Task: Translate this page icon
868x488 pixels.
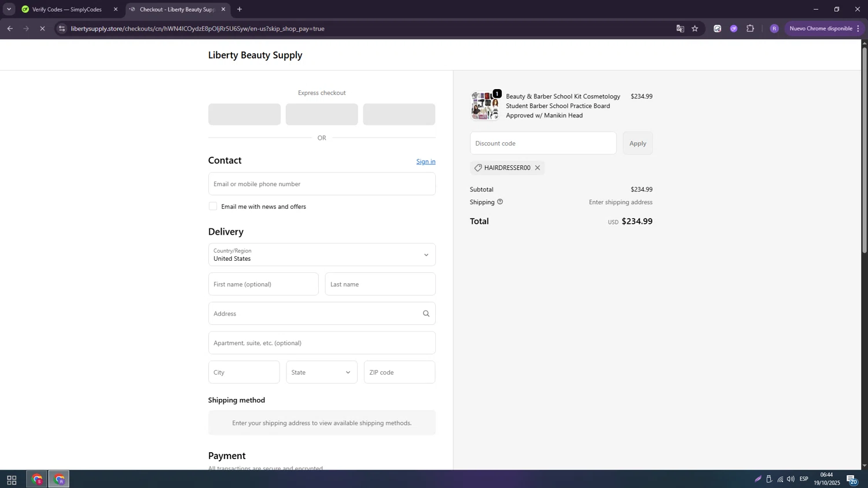Action: (x=680, y=28)
